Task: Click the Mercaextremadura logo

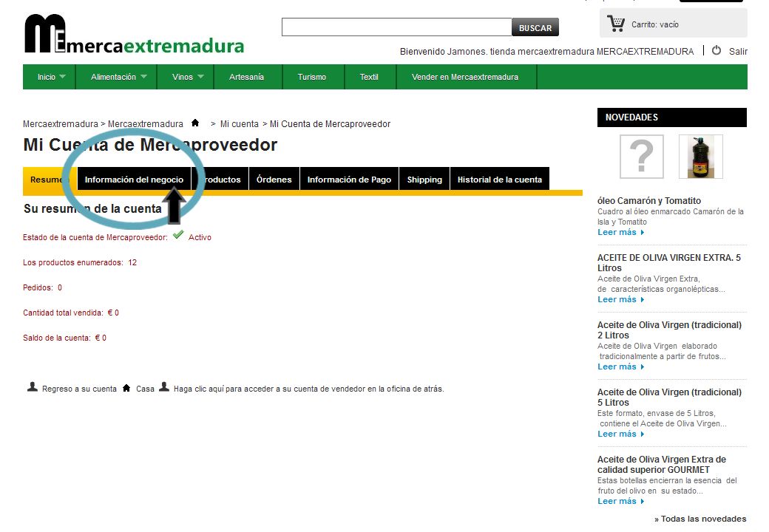Action: click(x=134, y=34)
